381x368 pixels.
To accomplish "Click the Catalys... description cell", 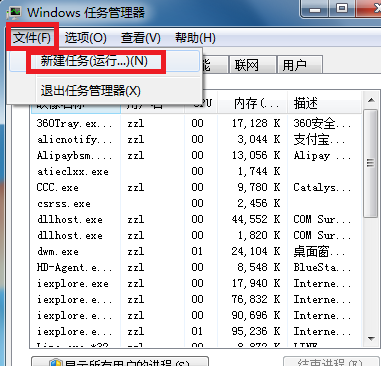I will (322, 187).
